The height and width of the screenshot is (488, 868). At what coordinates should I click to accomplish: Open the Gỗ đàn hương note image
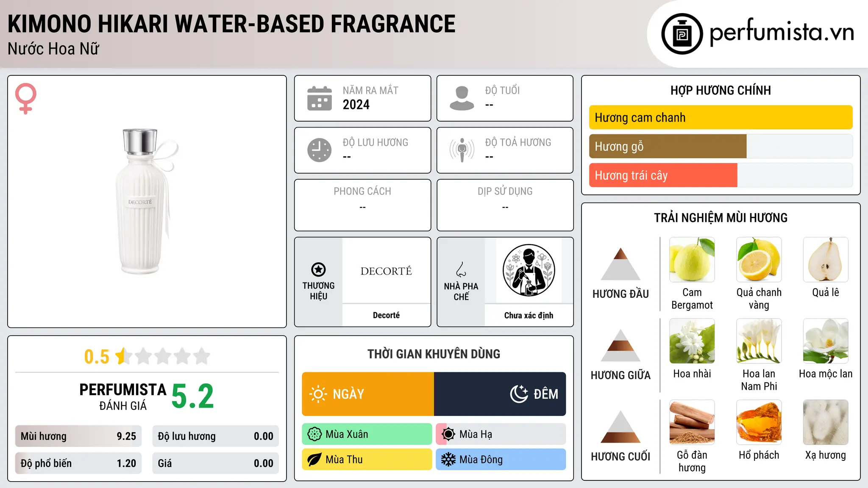click(692, 422)
